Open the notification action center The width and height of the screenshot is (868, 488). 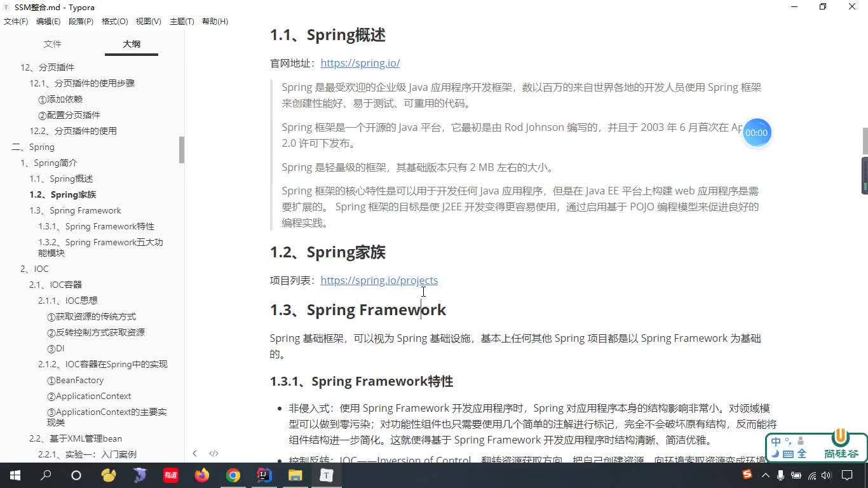847,475
